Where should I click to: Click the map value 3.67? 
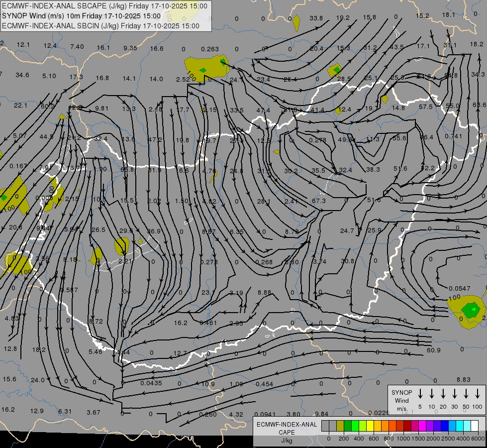[93, 412]
